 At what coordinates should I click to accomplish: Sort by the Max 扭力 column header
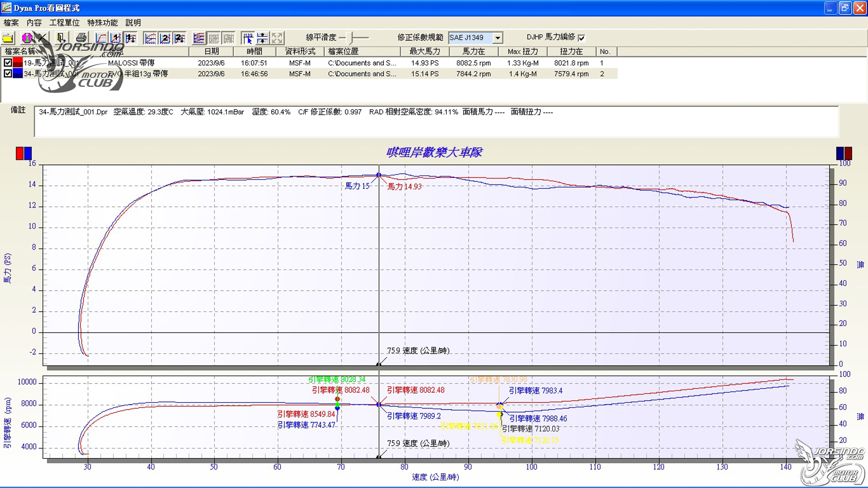coord(523,51)
